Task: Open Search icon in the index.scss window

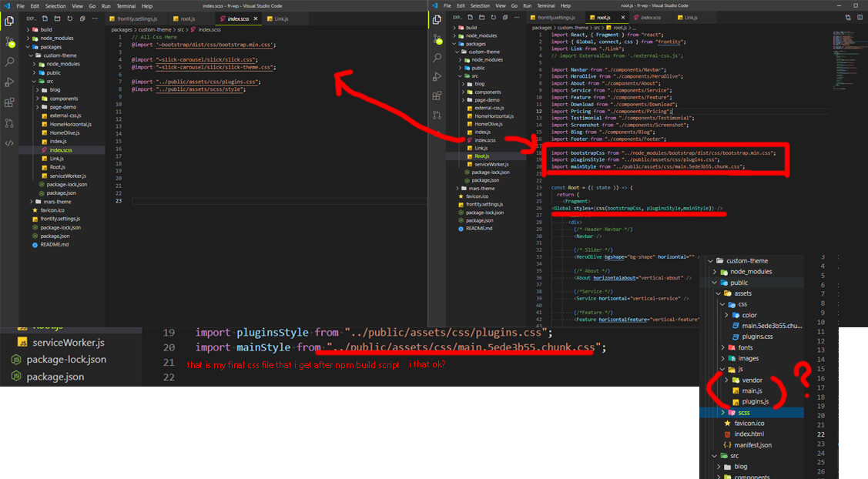Action: [x=10, y=62]
